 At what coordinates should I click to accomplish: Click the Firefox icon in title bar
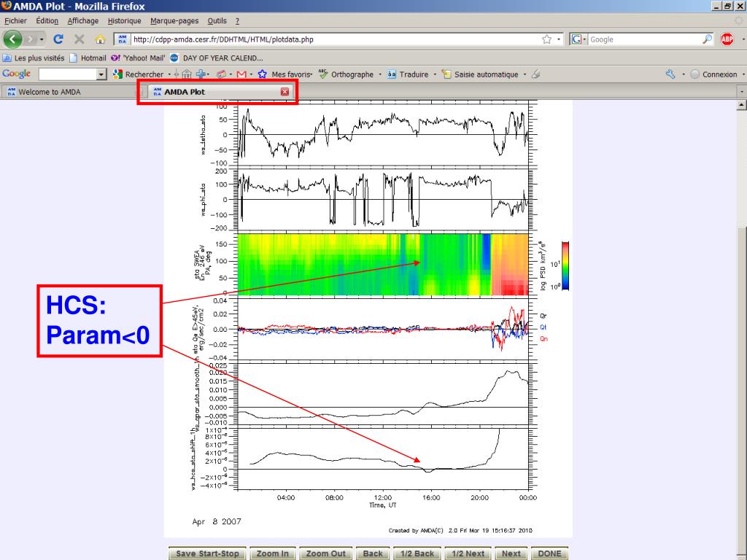tap(7, 6)
